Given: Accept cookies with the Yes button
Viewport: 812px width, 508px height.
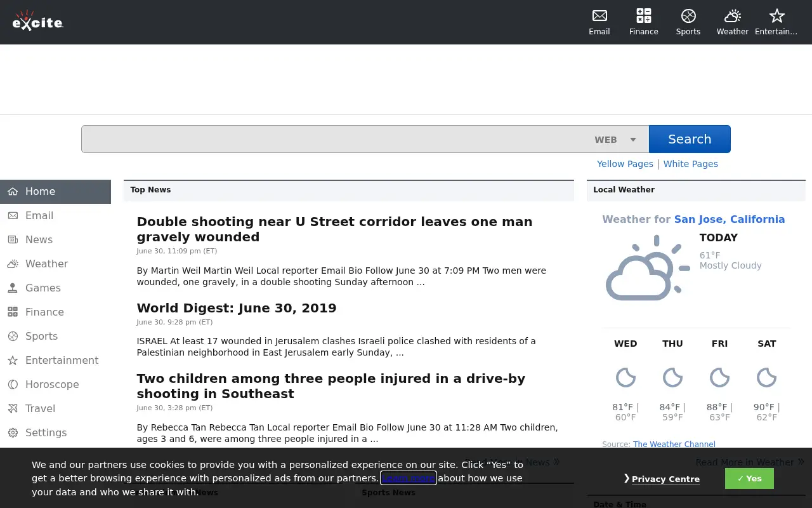Looking at the screenshot, I should pos(749,479).
